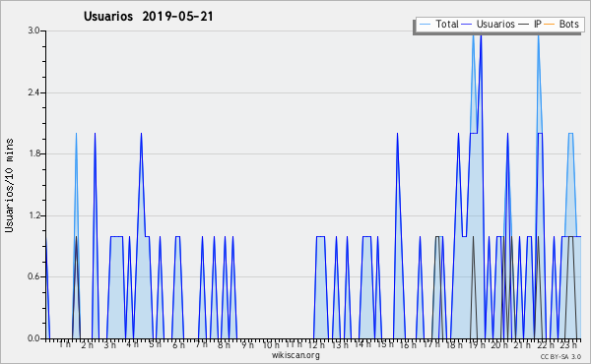Screen dimensions: 591x364
Task: Click the 9 h x-axis label
Action: click(x=247, y=344)
